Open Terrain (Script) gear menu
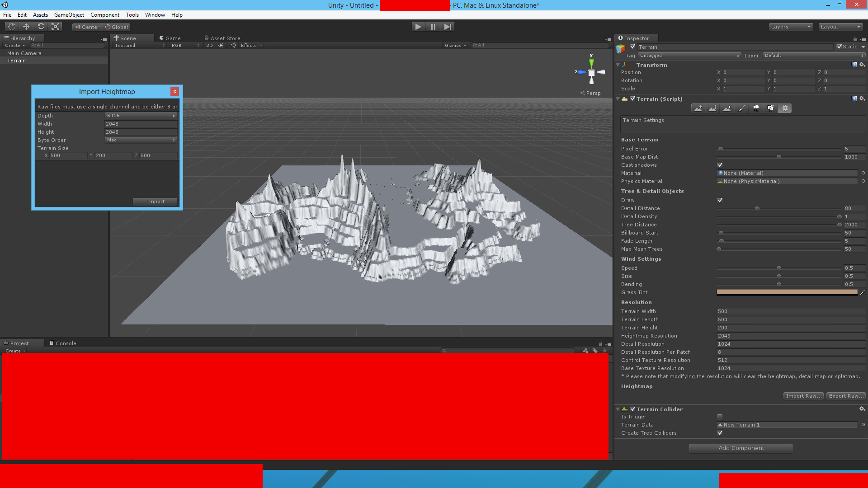868x488 pixels. [x=862, y=99]
